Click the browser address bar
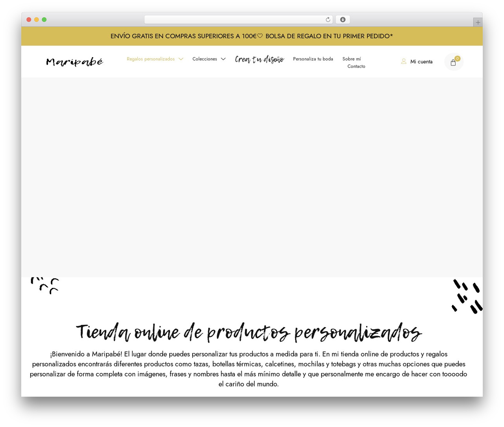Viewport: 504px width, 427px height. tap(239, 20)
